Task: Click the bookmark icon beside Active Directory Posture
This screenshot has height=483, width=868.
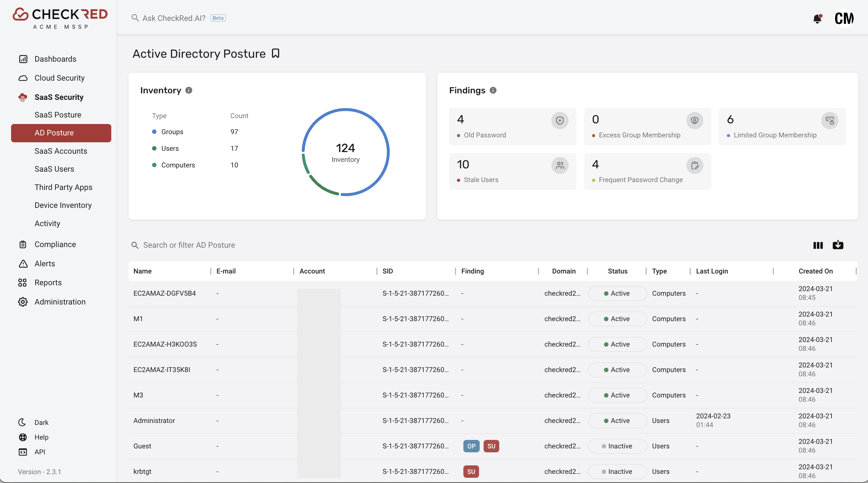Action: tap(275, 54)
